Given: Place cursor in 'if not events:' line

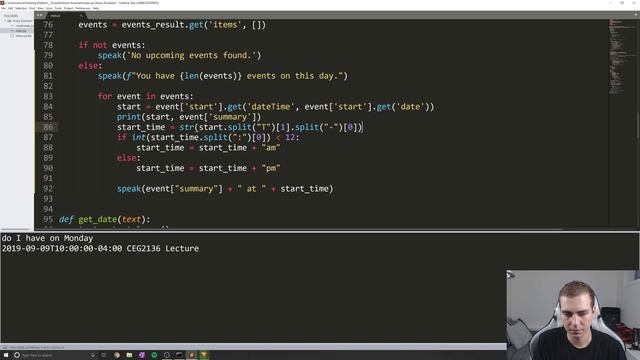Looking at the screenshot, I should [x=112, y=45].
